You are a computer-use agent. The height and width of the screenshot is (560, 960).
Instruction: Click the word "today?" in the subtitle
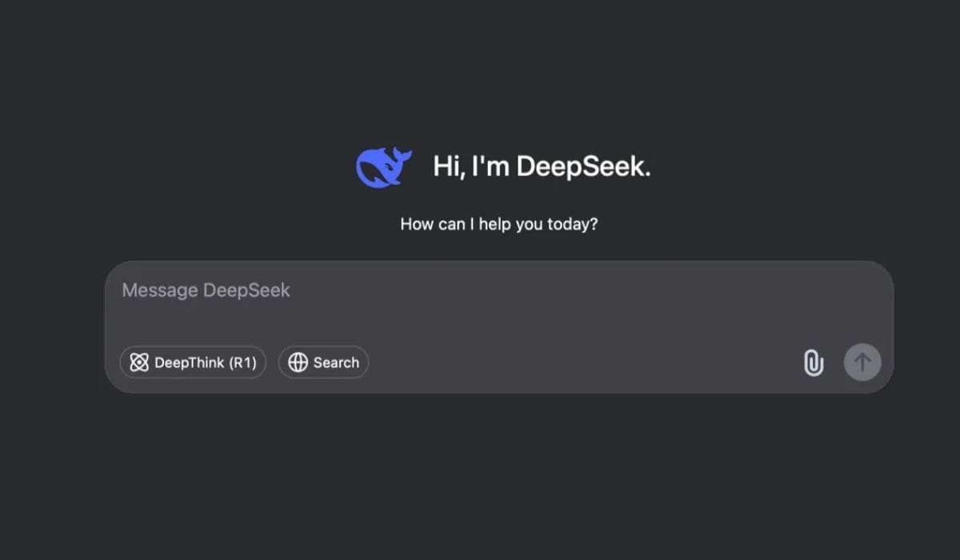572,224
